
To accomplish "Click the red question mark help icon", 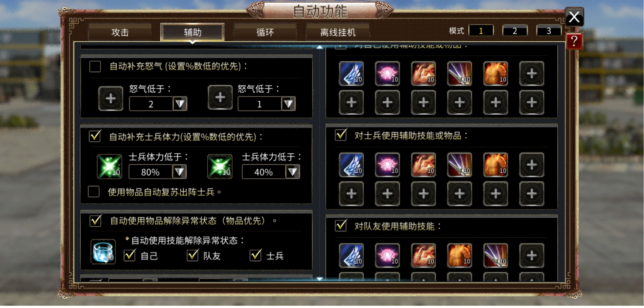I will coord(574,41).
